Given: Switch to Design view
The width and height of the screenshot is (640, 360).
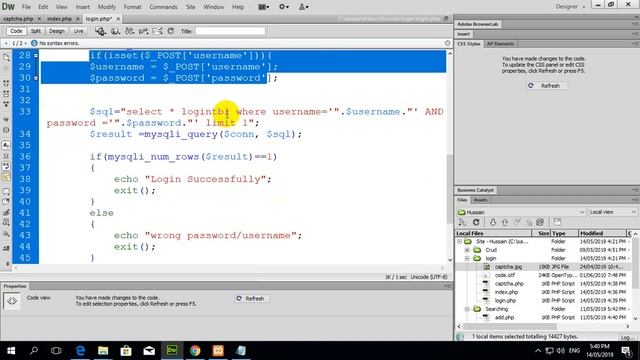Looking at the screenshot, I should click(57, 31).
